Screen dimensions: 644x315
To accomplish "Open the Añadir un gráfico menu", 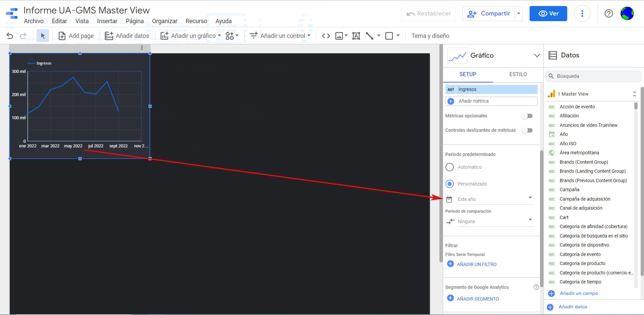I will click(x=191, y=36).
